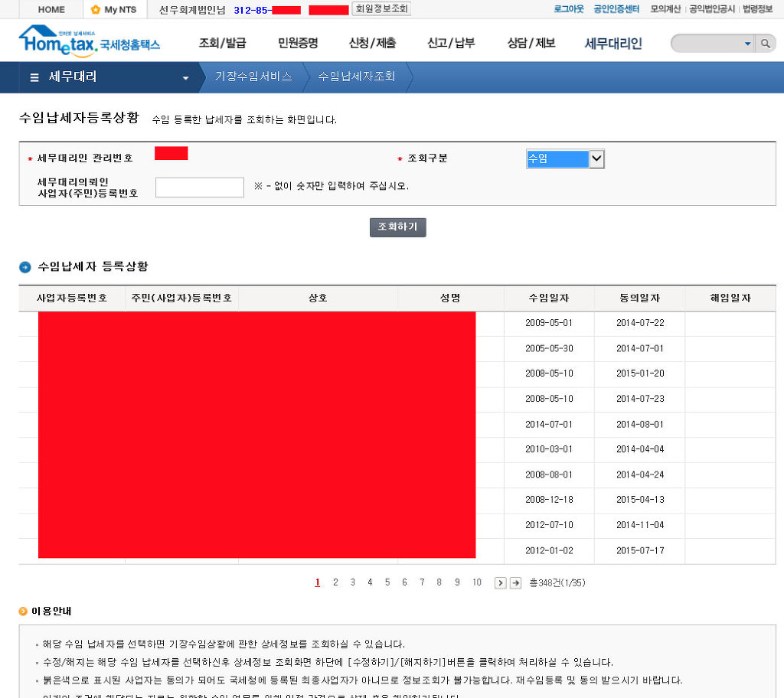Go to page 6
This screenshot has height=698, width=784.
pyautogui.click(x=404, y=582)
